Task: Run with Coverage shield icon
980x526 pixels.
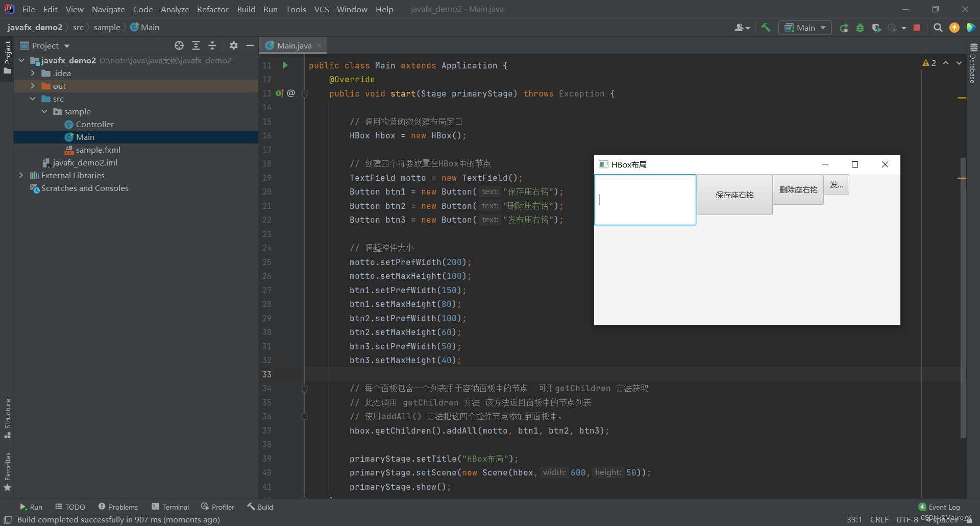Action: 876,28
